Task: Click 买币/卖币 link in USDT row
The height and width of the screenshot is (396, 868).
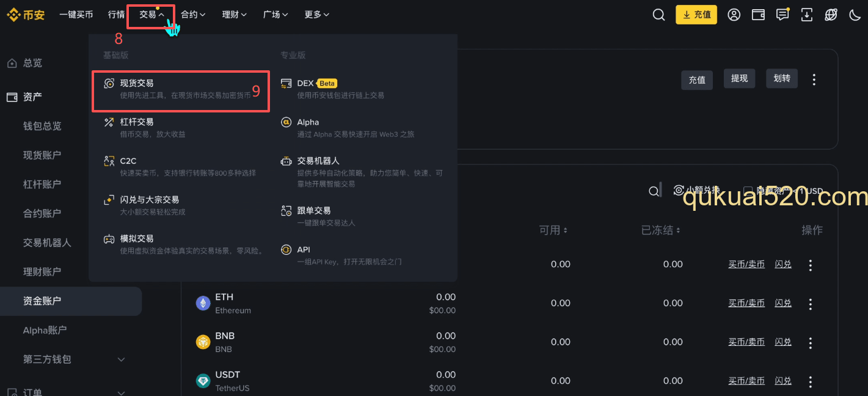Action: pos(746,381)
